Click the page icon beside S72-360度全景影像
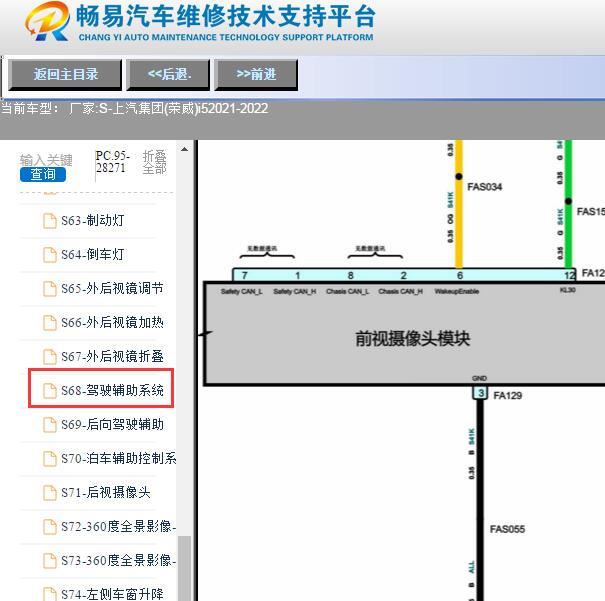This screenshot has height=601, width=605. tap(49, 526)
